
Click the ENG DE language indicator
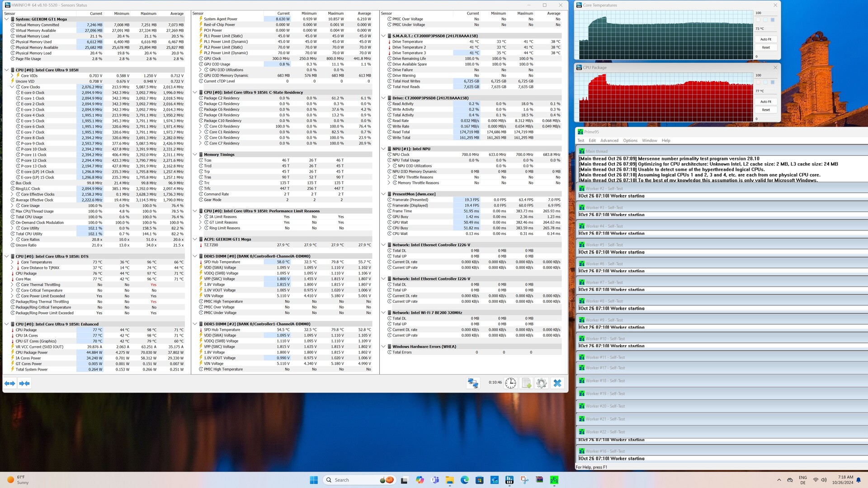(803, 480)
